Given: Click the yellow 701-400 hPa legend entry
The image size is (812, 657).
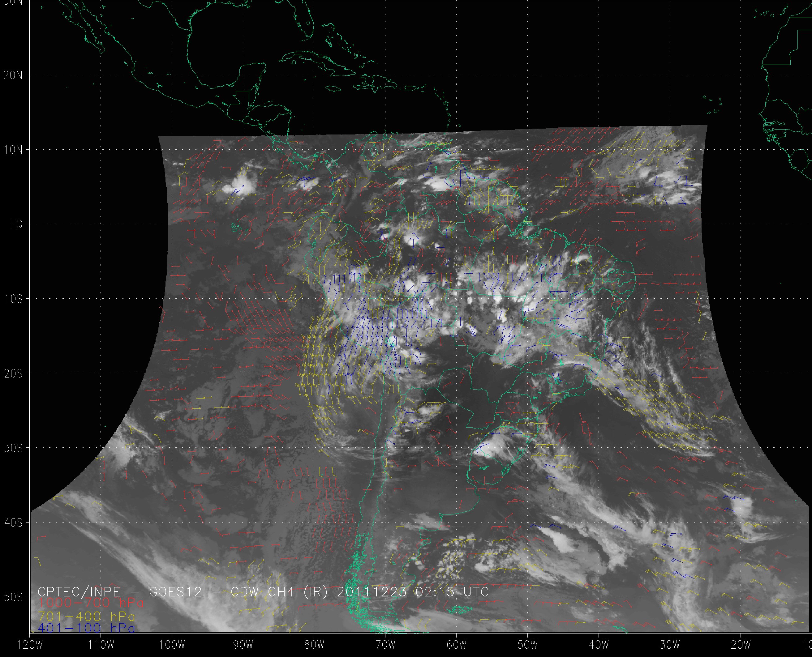Looking at the screenshot, I should 86,616.
